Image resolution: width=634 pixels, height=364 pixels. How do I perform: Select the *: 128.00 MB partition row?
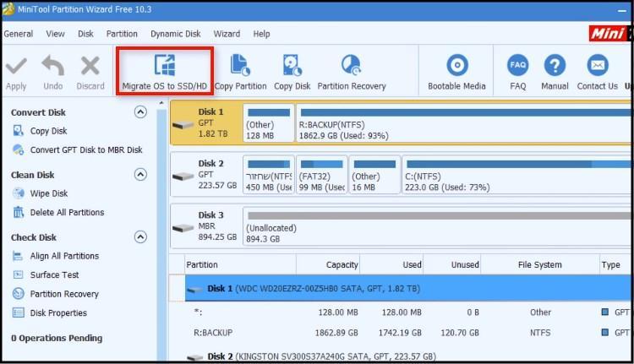point(407,312)
